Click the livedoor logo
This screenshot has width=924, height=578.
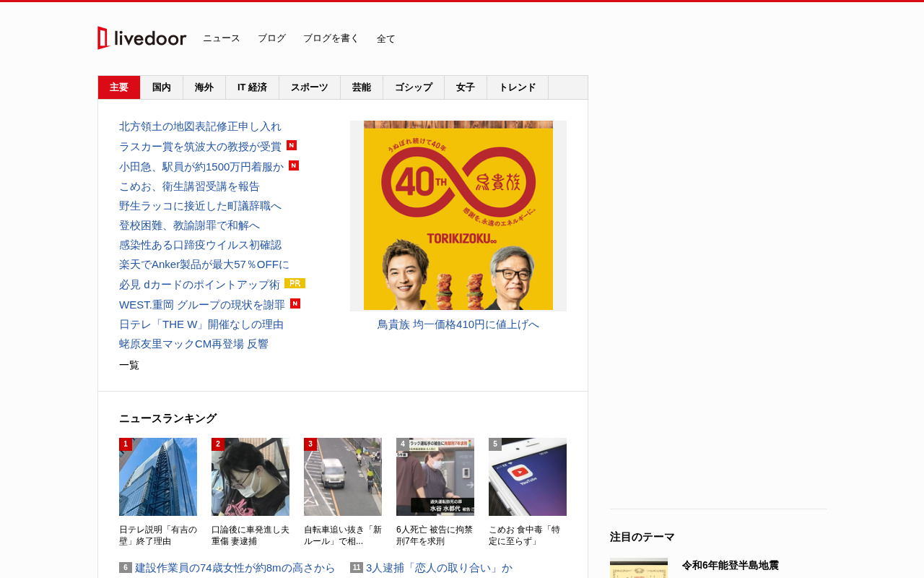tap(141, 38)
